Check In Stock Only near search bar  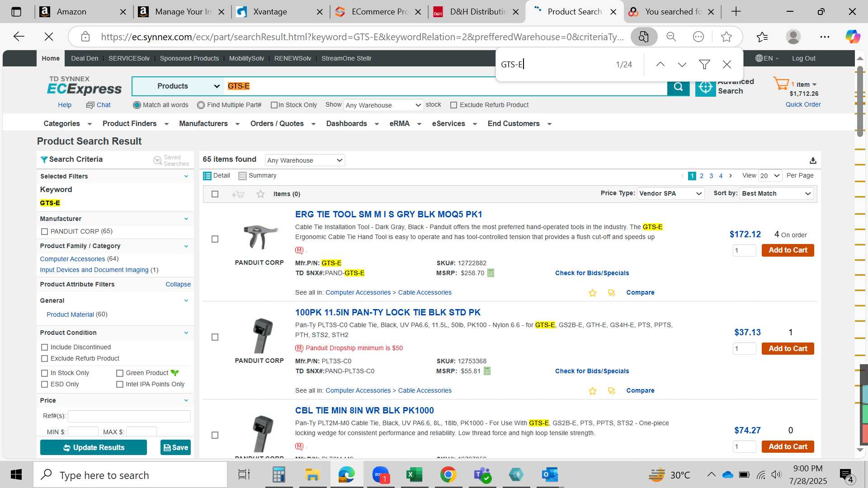pyautogui.click(x=274, y=105)
